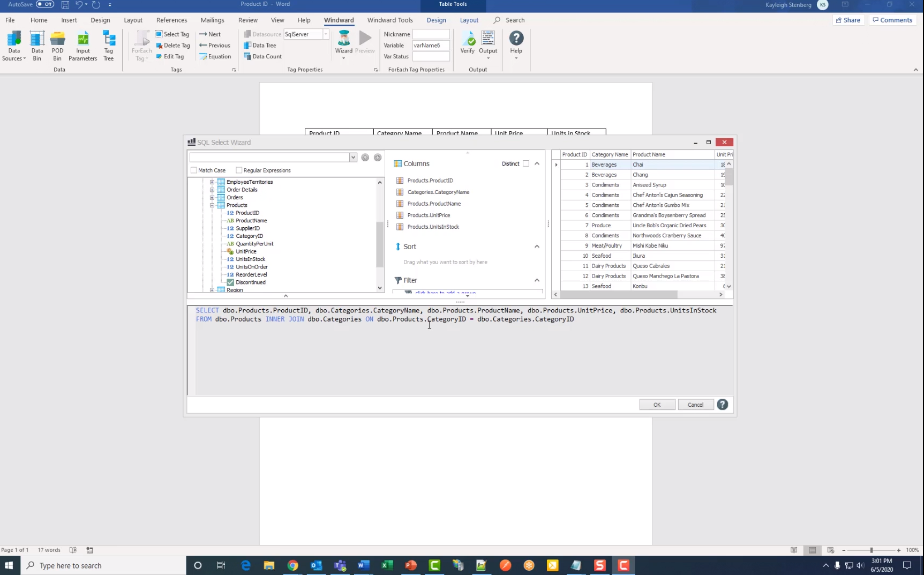Screen dimensions: 924x575
Task: Select the UnitsInStock column in the tree
Action: (251, 259)
